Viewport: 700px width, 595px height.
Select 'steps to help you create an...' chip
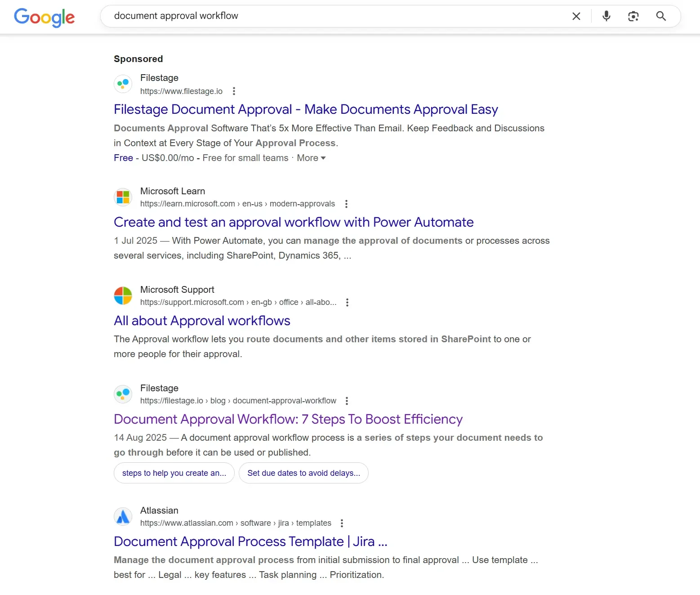pos(174,473)
